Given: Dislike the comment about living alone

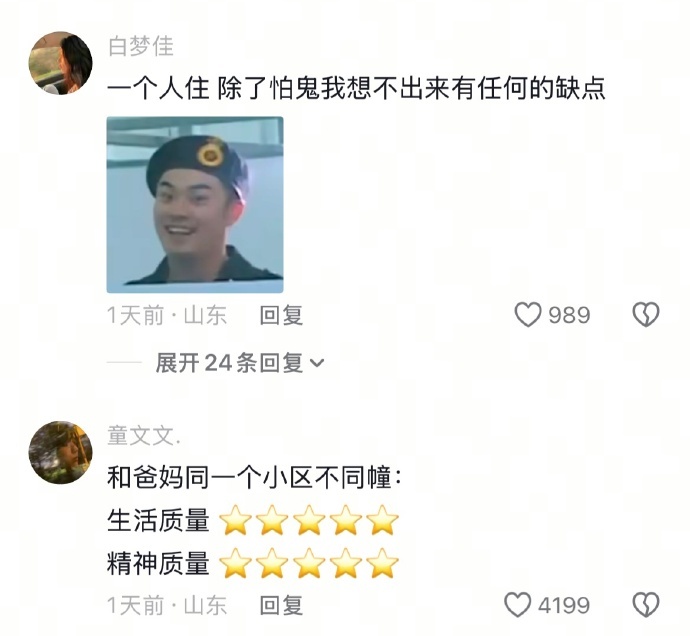Looking at the screenshot, I should (x=646, y=315).
